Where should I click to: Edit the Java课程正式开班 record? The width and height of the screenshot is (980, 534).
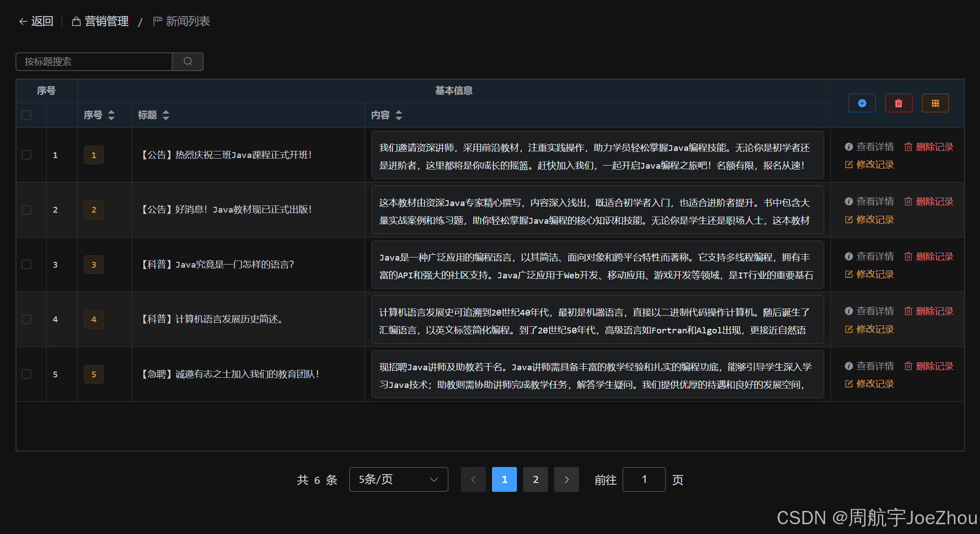(869, 165)
